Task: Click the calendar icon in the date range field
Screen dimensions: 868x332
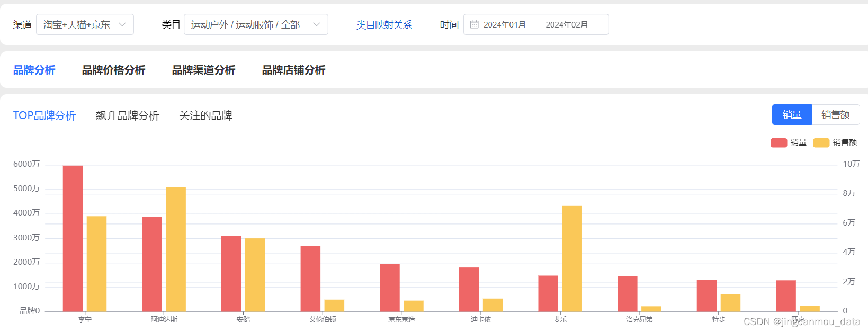Action: pos(475,24)
